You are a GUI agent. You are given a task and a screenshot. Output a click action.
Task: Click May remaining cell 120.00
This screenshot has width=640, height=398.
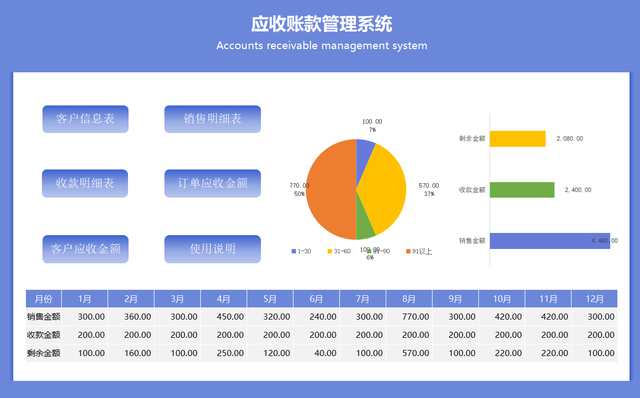[270, 353]
